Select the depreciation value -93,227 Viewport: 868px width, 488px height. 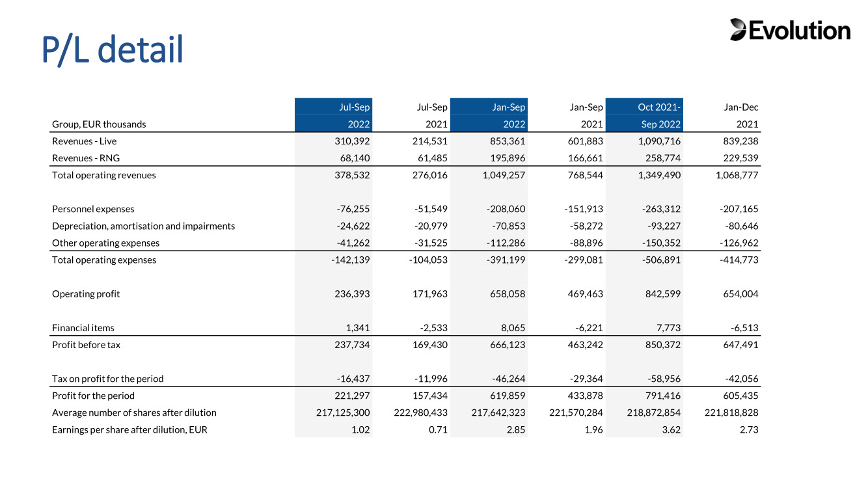664,226
